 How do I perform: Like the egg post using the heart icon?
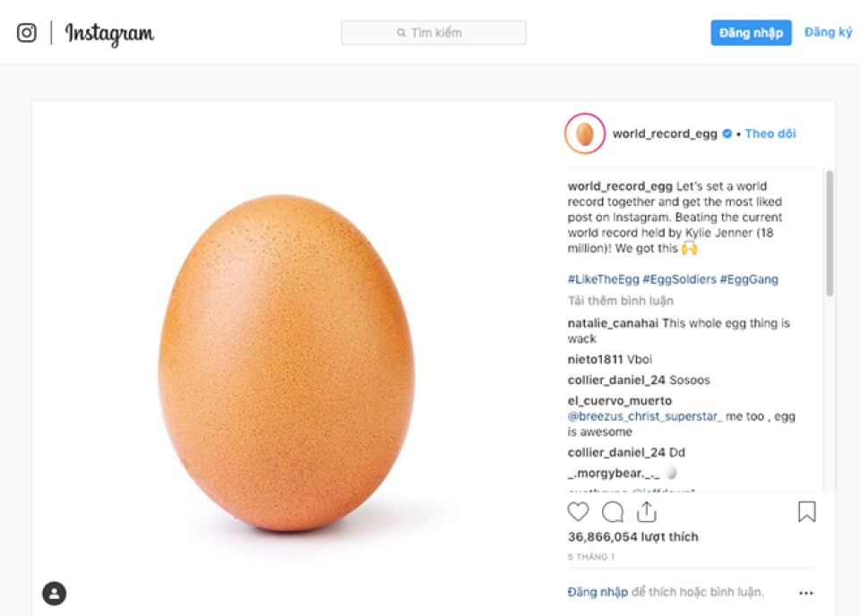coord(578,511)
